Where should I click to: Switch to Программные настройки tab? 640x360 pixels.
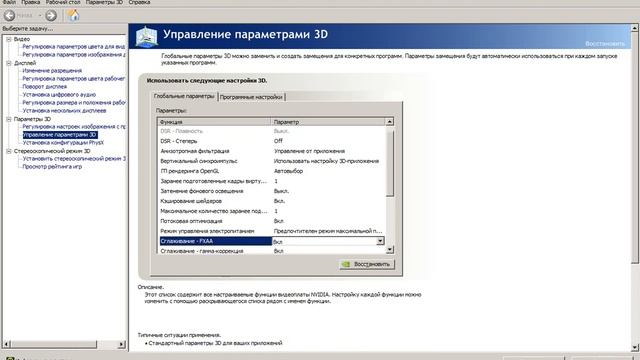pos(251,97)
